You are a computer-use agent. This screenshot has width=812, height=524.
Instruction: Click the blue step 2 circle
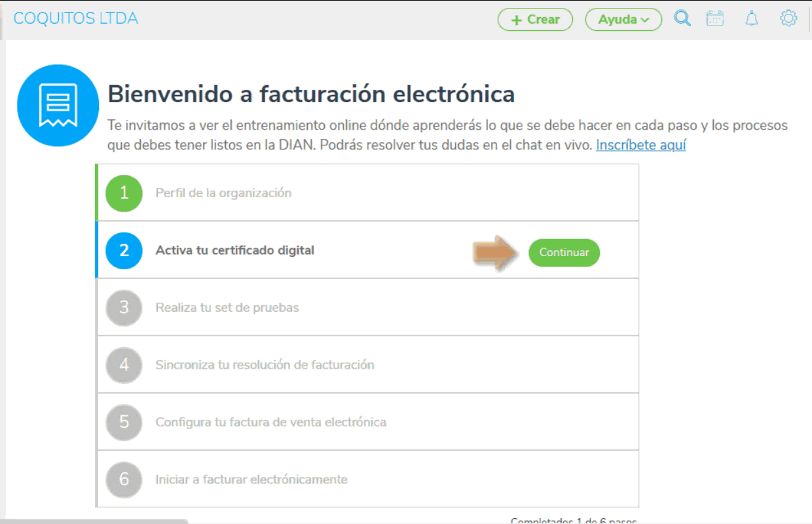click(x=124, y=250)
